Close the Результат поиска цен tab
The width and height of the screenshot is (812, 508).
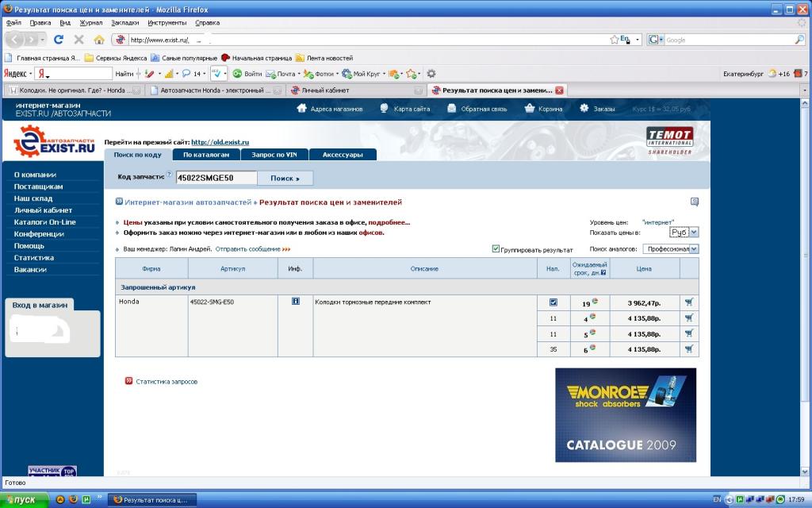(x=559, y=90)
